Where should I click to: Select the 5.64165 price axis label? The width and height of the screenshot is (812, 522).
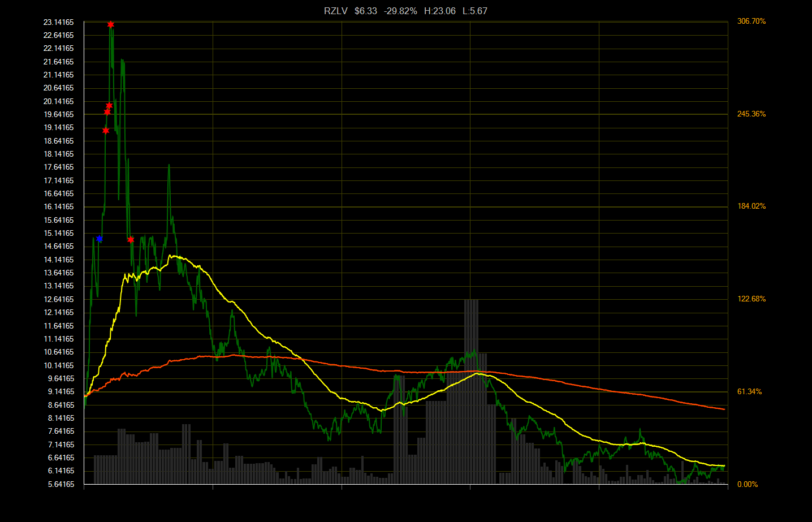[x=61, y=484]
